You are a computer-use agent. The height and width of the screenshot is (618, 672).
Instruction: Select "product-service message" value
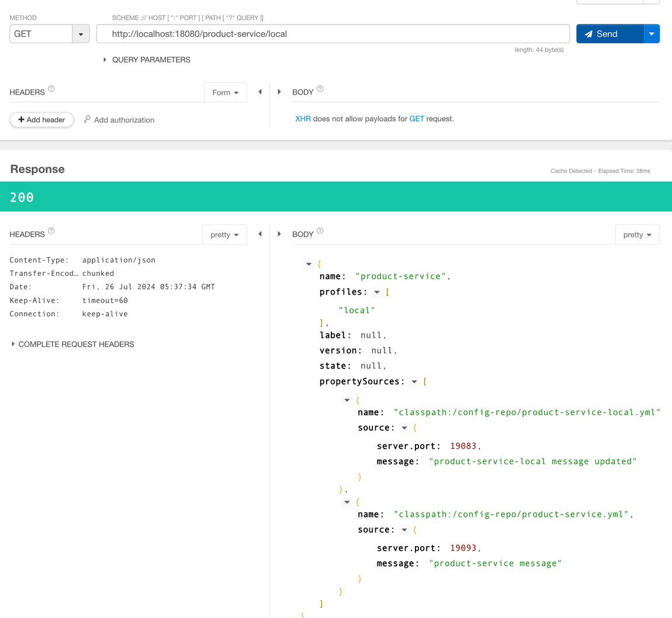point(495,564)
